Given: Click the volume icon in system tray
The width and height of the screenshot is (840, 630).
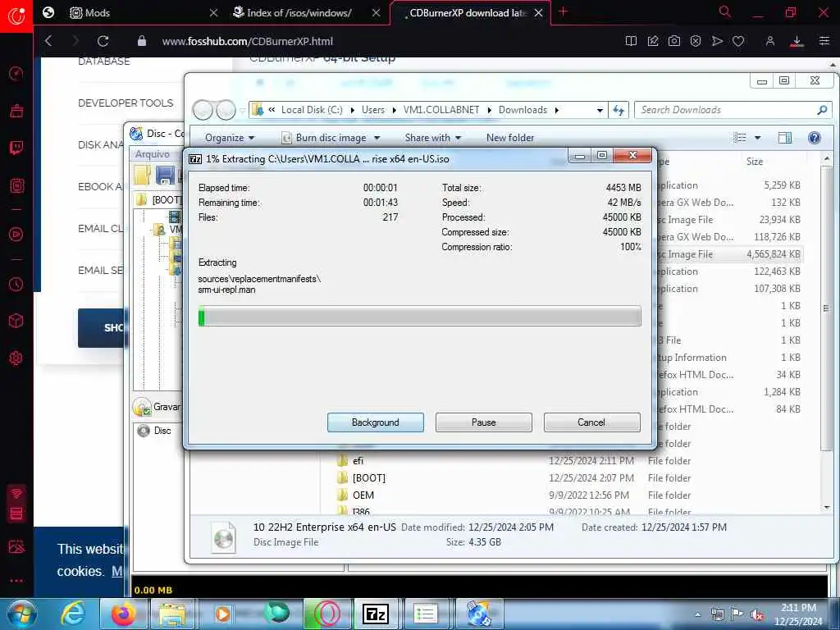Looking at the screenshot, I should (x=757, y=615).
